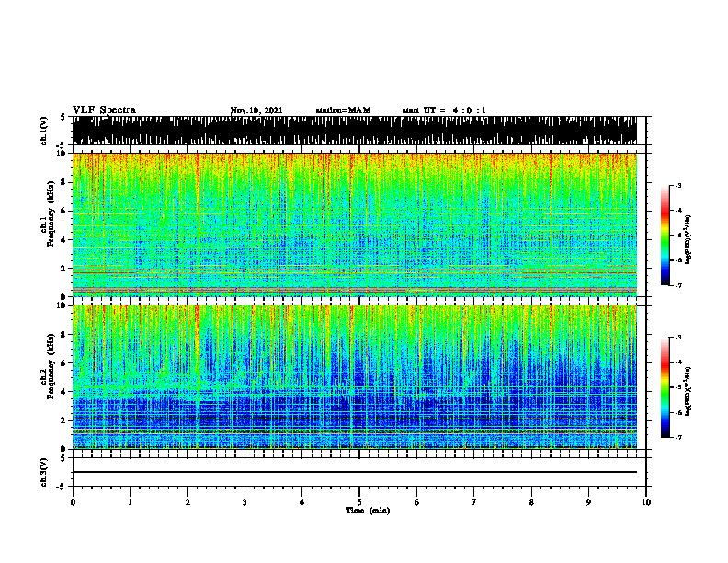
Task: Click the time axis tick label "5"
Action: click(359, 502)
